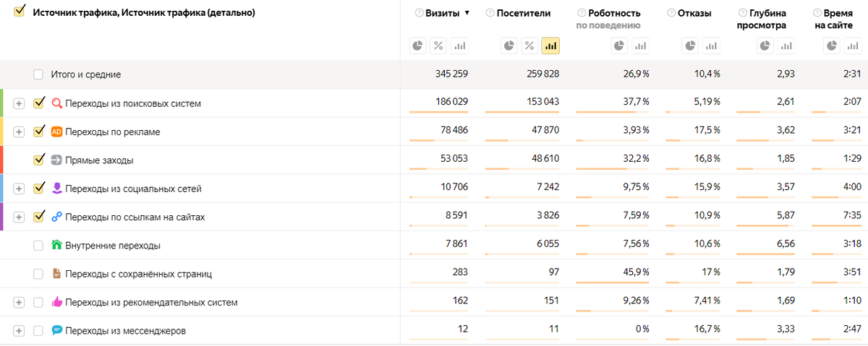This screenshot has height=346, width=868.
Task: Select the percent icon under Визиты
Action: click(x=438, y=46)
